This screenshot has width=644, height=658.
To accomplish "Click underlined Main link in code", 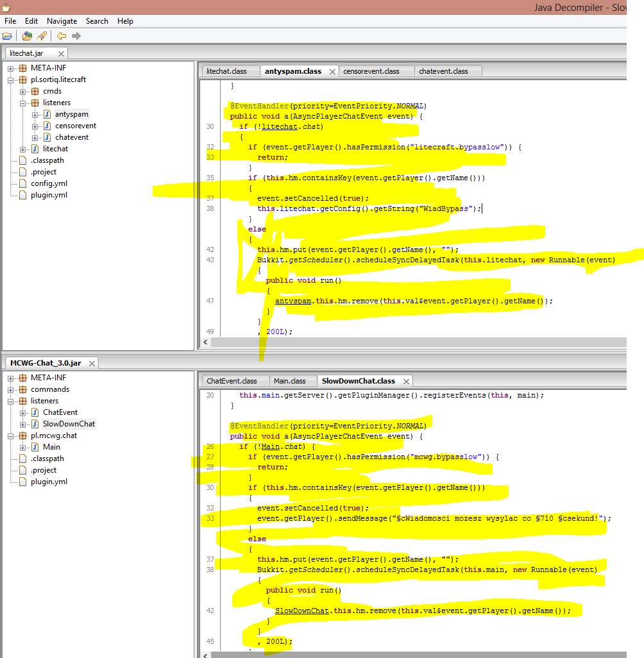I will [270, 446].
